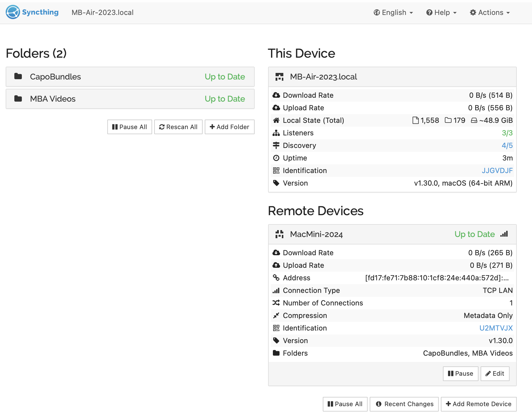The image size is (532, 419).
Task: Pause the MacMini-2024 remote device
Action: pos(460,374)
